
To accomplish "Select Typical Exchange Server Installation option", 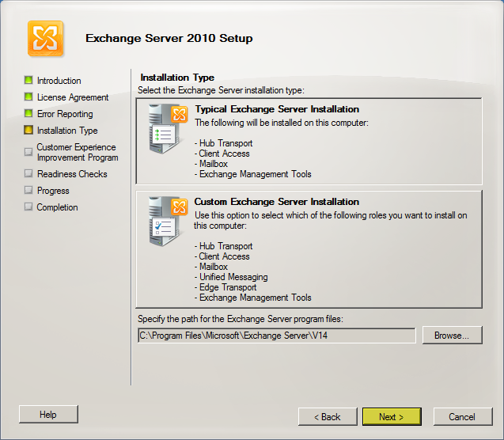I will (x=309, y=141).
